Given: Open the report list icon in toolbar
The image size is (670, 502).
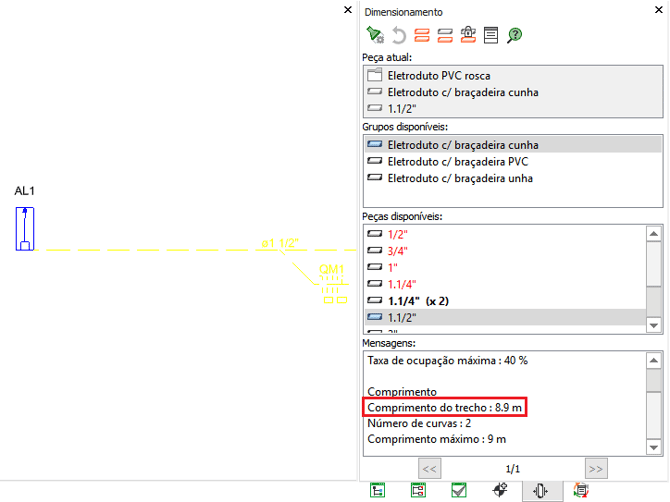Looking at the screenshot, I should click(491, 35).
